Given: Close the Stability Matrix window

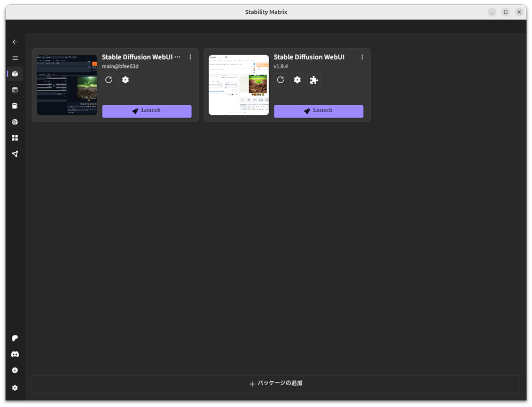Looking at the screenshot, I should [519, 12].
